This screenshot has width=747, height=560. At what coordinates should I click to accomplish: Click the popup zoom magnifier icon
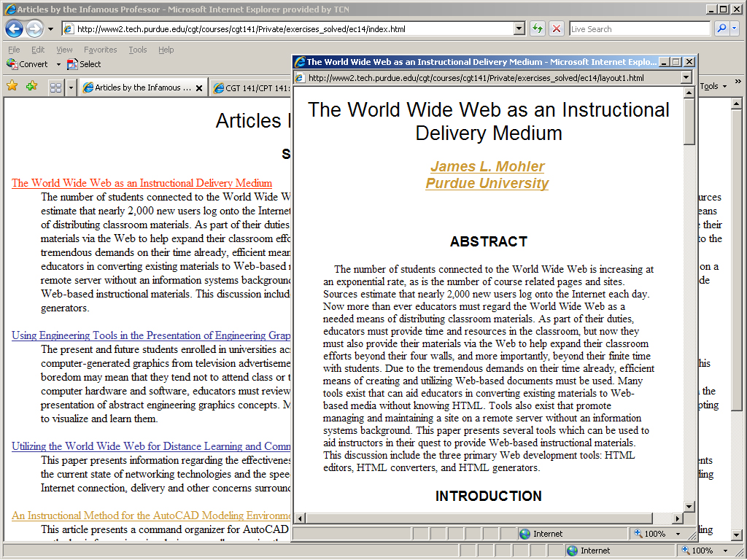638,534
